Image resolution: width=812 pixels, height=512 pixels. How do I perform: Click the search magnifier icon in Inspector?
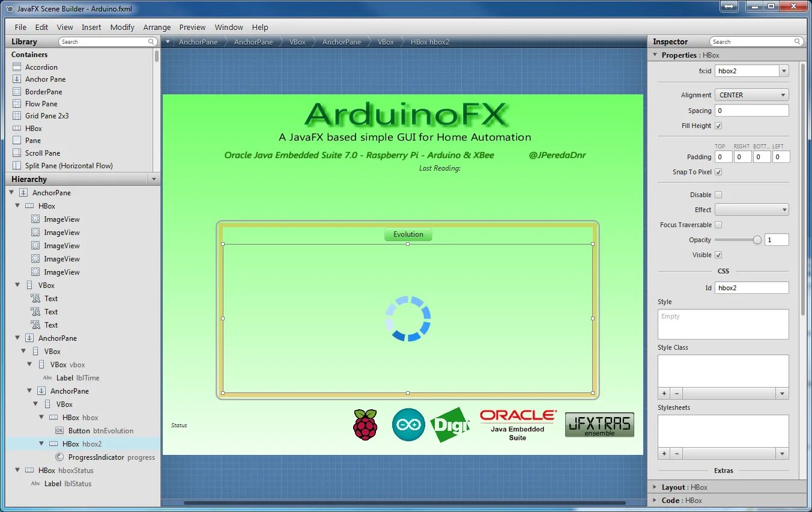[798, 41]
